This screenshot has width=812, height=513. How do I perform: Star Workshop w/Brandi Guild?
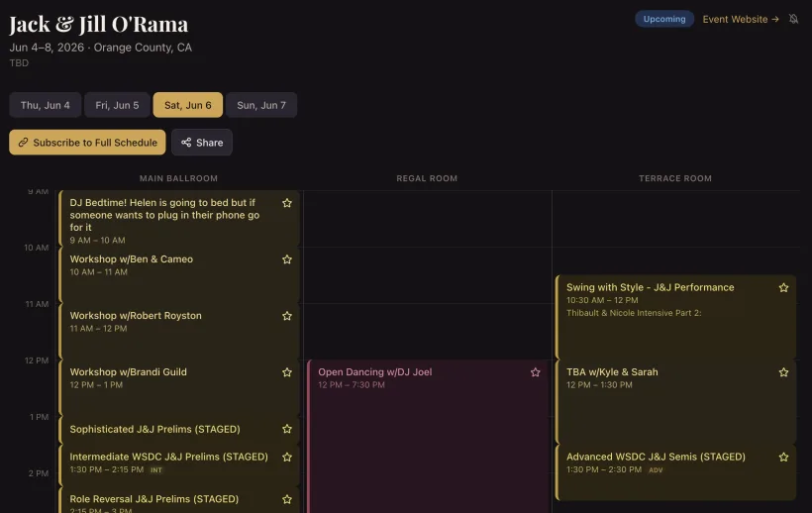(287, 372)
